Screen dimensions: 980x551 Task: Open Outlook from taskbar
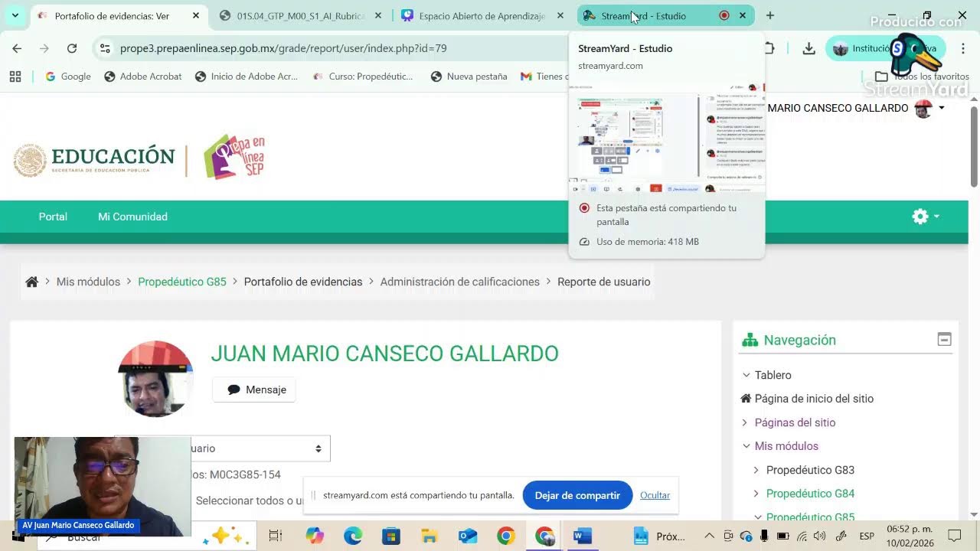[x=468, y=536]
